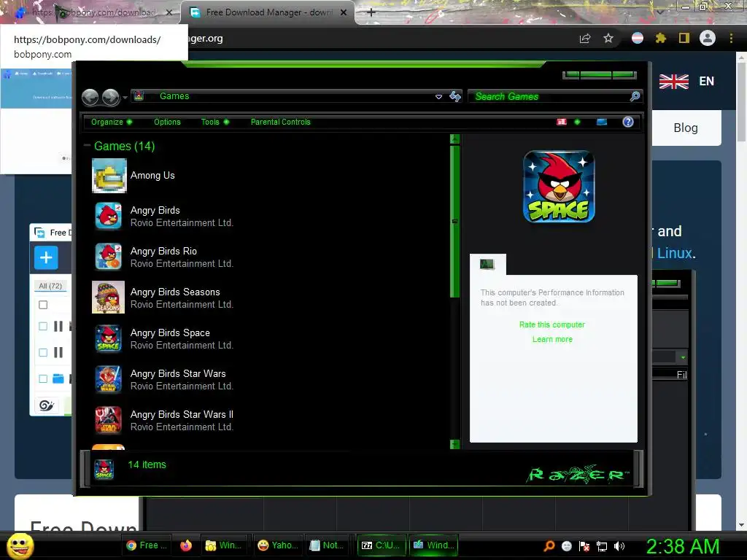Switch to Firefox from the taskbar
The image size is (747, 560).
pyautogui.click(x=186, y=545)
